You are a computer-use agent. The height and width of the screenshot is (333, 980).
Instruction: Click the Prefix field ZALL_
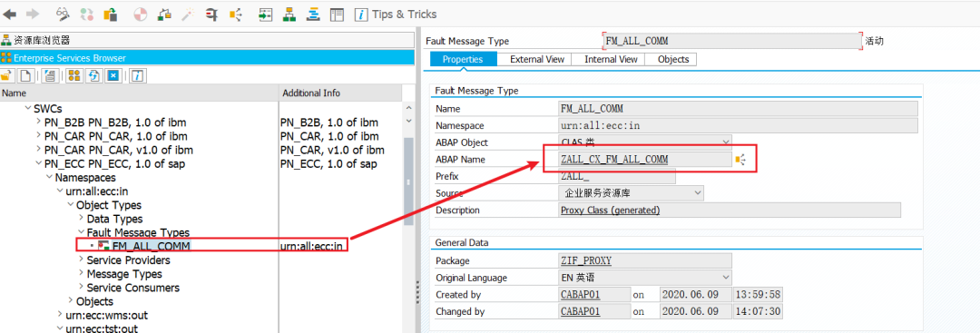tap(616, 177)
